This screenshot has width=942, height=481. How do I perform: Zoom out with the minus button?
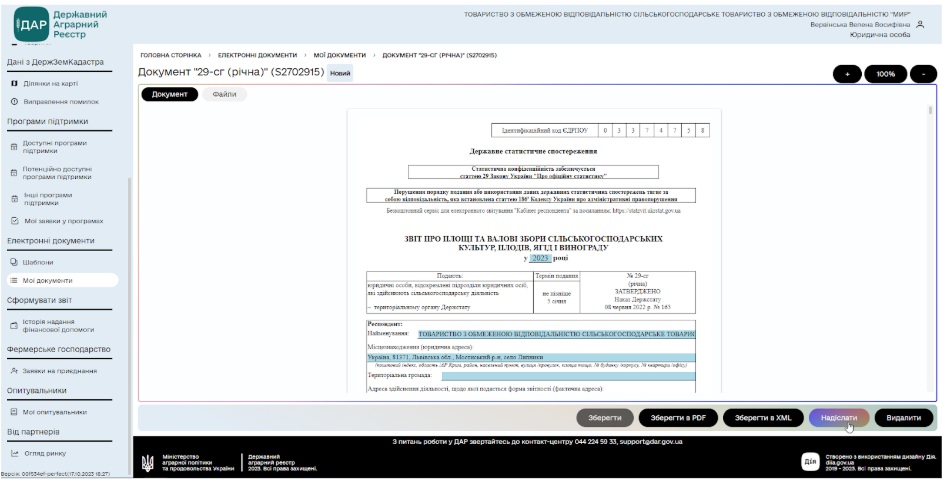point(923,74)
